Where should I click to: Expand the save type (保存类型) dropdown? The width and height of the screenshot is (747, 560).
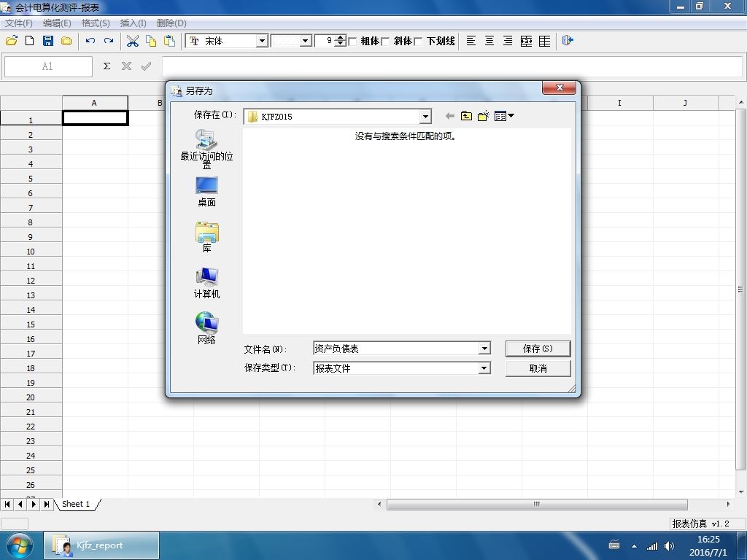(x=484, y=368)
